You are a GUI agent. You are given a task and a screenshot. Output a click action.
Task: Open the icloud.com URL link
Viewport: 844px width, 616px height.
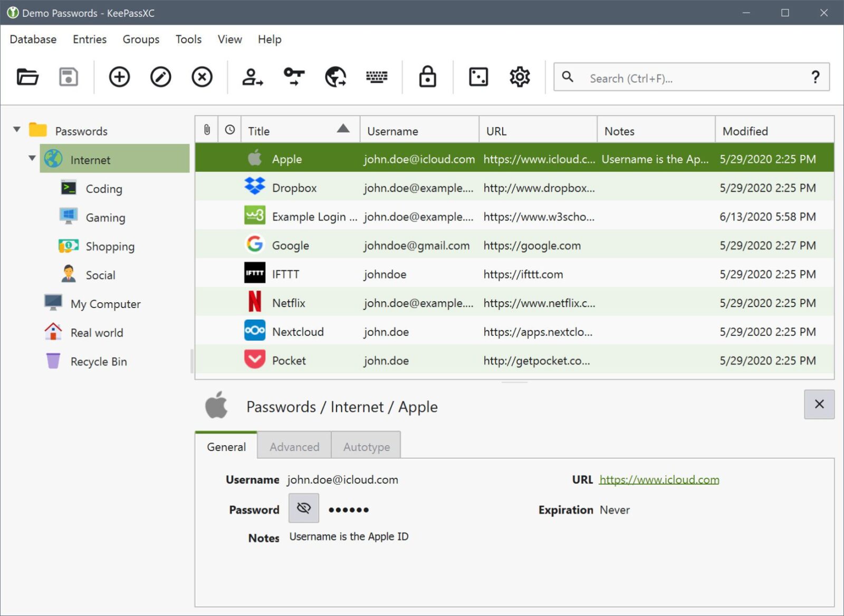pyautogui.click(x=659, y=479)
